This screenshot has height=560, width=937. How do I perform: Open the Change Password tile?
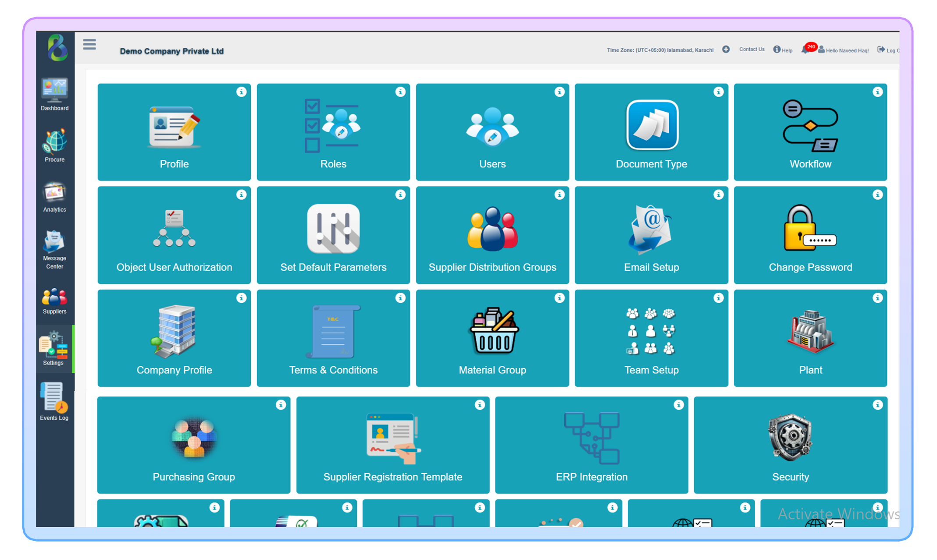[810, 235]
